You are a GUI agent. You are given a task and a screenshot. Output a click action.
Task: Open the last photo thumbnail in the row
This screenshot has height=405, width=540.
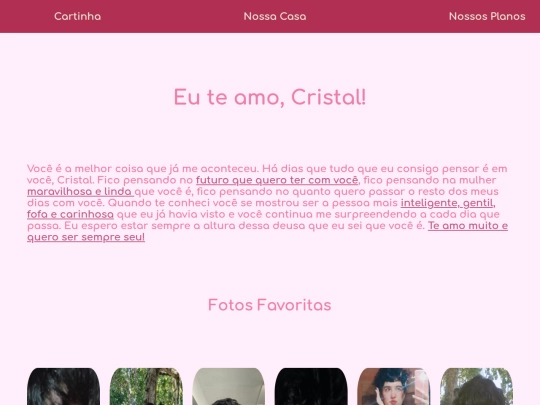coord(476,386)
